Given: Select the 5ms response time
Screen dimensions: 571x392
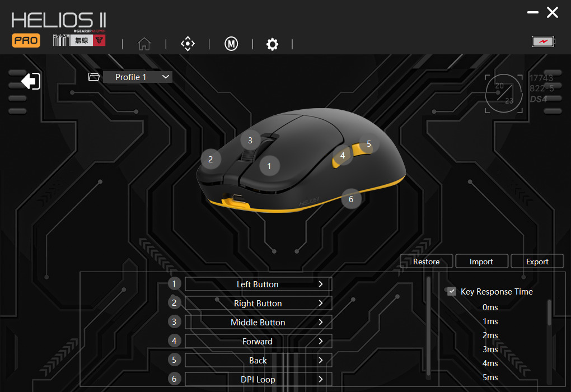Looking at the screenshot, I should 490,377.
